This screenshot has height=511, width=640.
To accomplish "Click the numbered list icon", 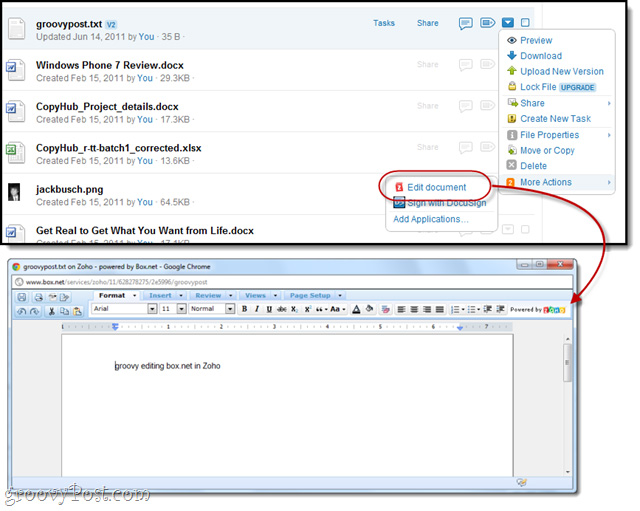I will coord(457,309).
